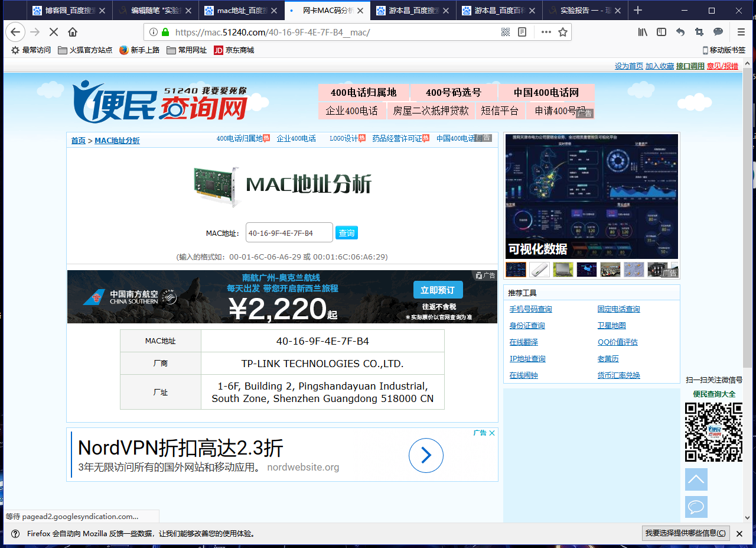
Task: Click the NordVPN ad arrow circle
Action: pyautogui.click(x=426, y=455)
